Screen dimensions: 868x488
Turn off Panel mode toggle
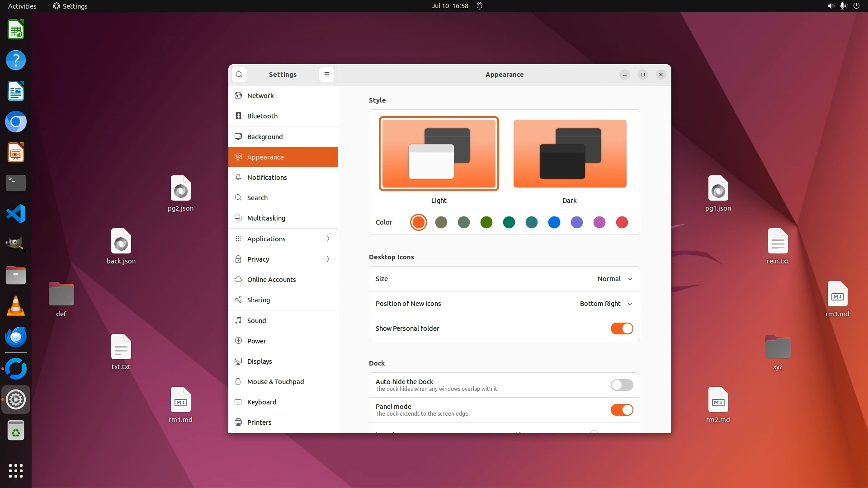click(x=622, y=410)
